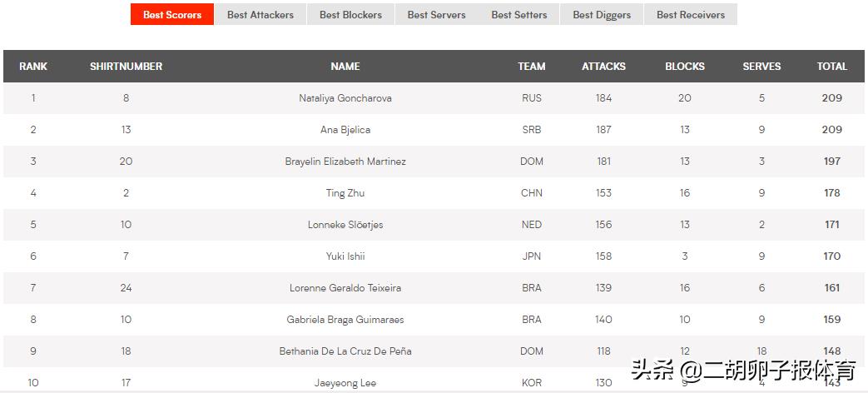868x393 pixels.
Task: Select Ana Bjelica's name
Action: coord(345,129)
